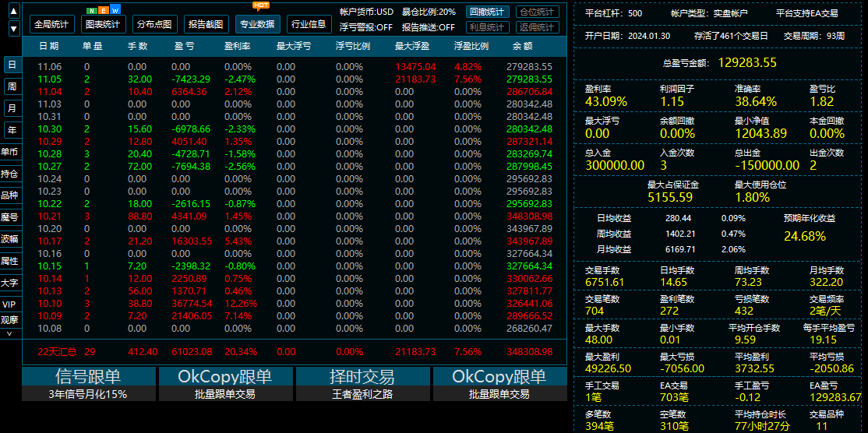This screenshot has width=868, height=433.
Task: Open the 行业信息 tab
Action: (x=309, y=24)
